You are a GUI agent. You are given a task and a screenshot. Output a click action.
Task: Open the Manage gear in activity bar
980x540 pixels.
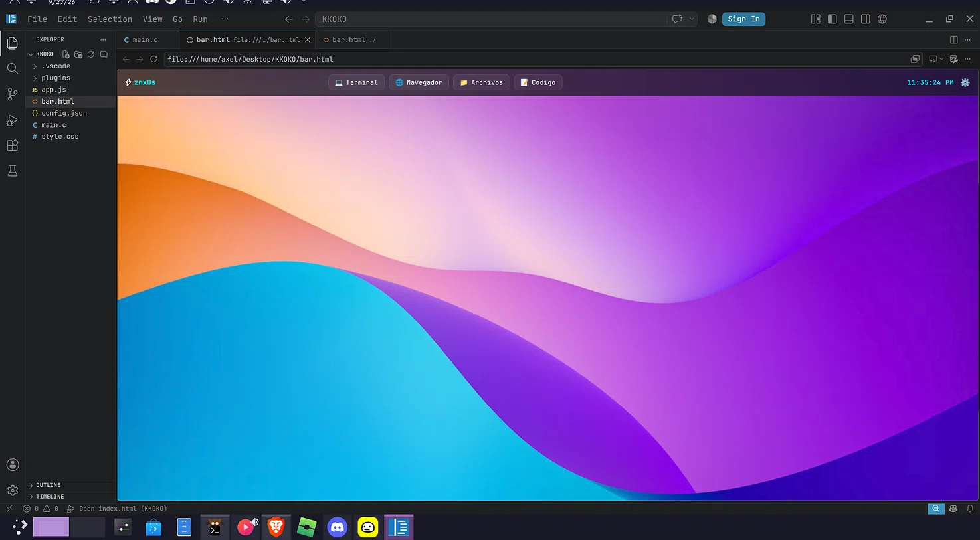[12, 490]
